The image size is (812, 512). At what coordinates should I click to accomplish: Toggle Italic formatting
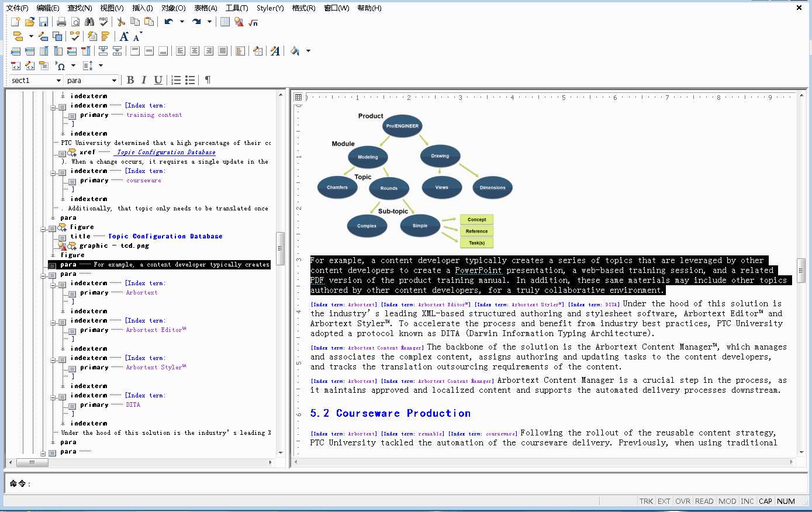pyautogui.click(x=144, y=80)
